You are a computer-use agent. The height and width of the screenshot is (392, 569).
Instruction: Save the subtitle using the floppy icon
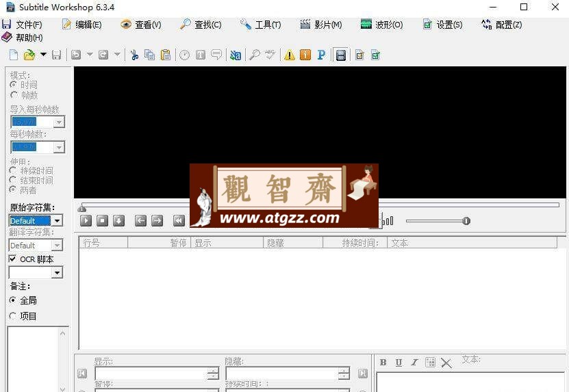[56, 55]
